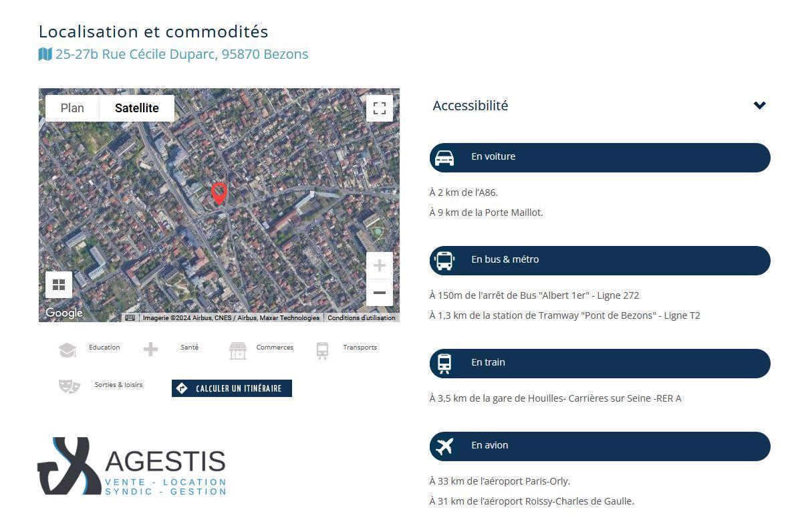
Task: Click the Localisation et commodités heading
Action: 154,31
